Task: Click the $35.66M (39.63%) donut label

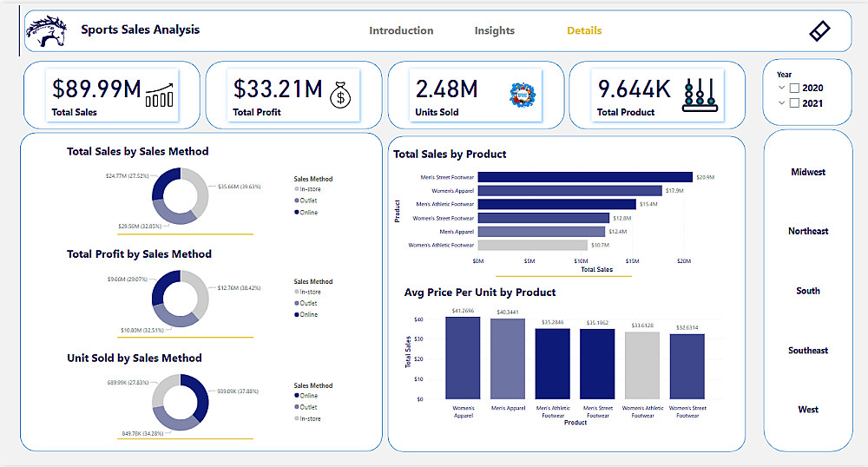Action: tap(240, 187)
